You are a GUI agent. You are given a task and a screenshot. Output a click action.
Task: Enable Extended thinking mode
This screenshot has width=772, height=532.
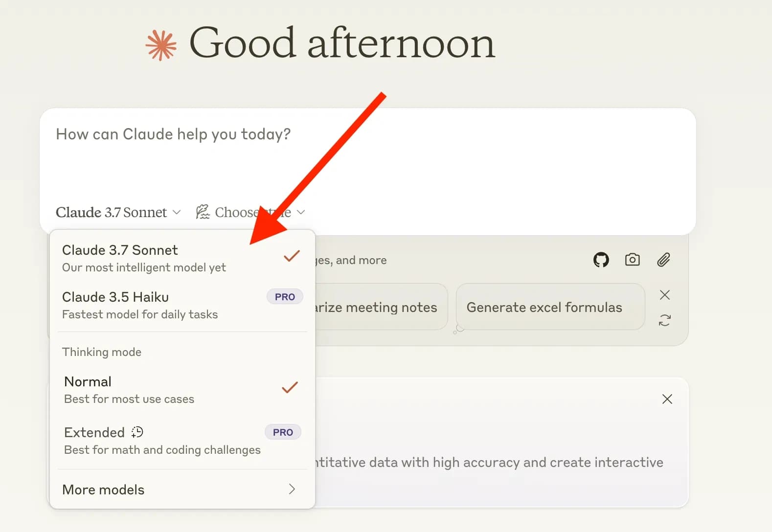161,441
